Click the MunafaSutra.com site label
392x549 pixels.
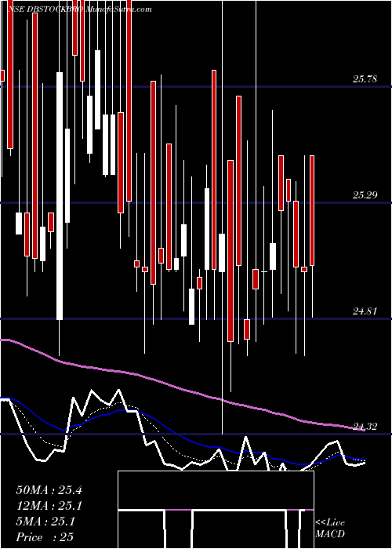click(118, 9)
